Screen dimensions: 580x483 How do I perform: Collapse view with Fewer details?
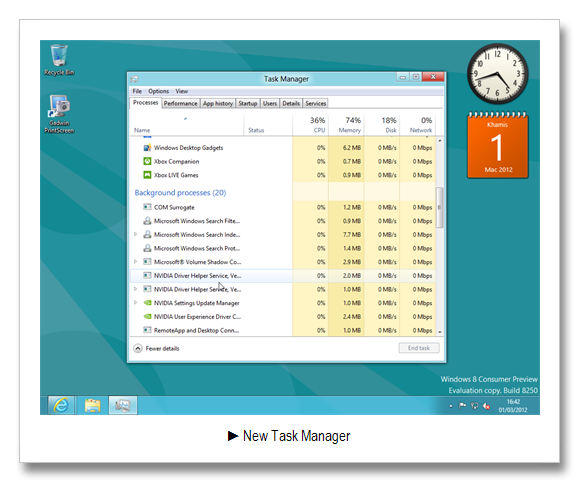coord(156,348)
